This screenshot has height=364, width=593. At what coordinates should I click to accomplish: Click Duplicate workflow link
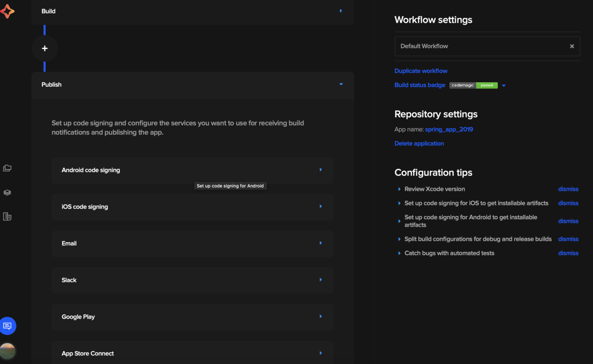(x=421, y=71)
